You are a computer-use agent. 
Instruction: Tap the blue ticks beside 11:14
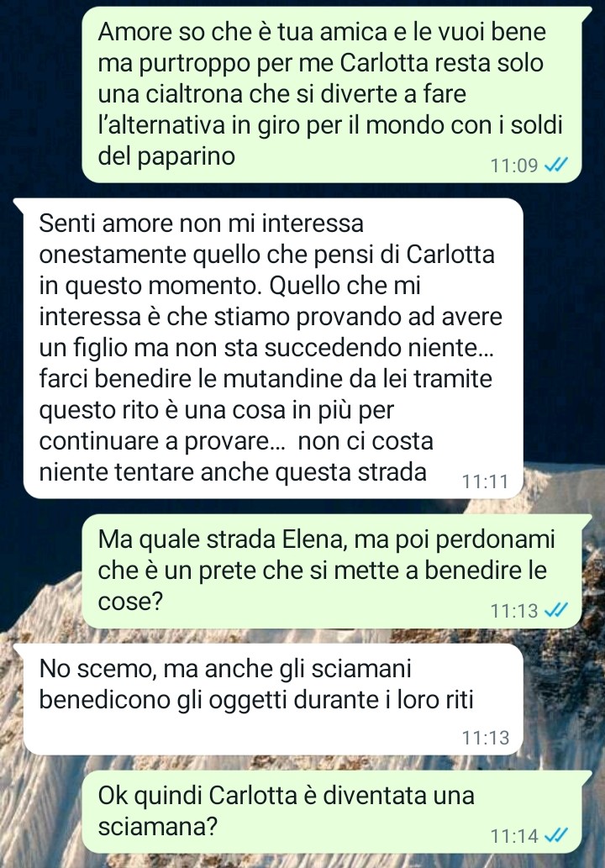click(555, 834)
